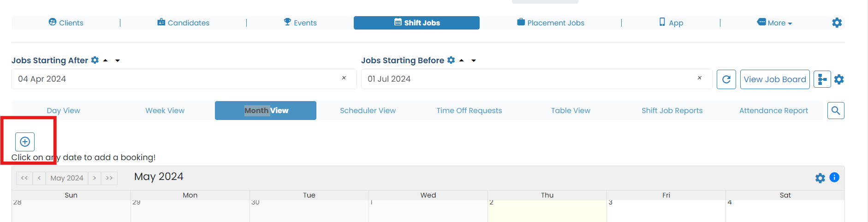The width and height of the screenshot is (868, 222).
Task: Click the View Job Board button
Action: tap(775, 79)
